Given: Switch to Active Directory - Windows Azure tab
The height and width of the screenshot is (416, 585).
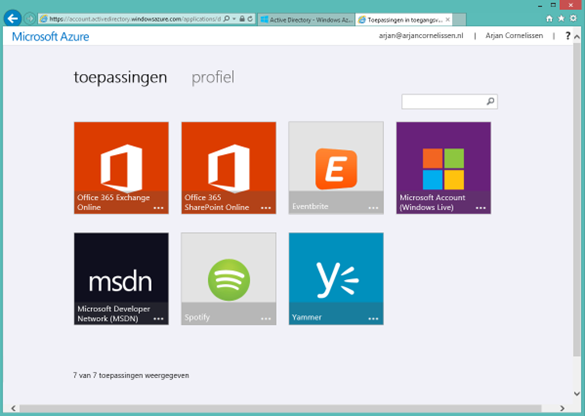Looking at the screenshot, I should coord(306,20).
